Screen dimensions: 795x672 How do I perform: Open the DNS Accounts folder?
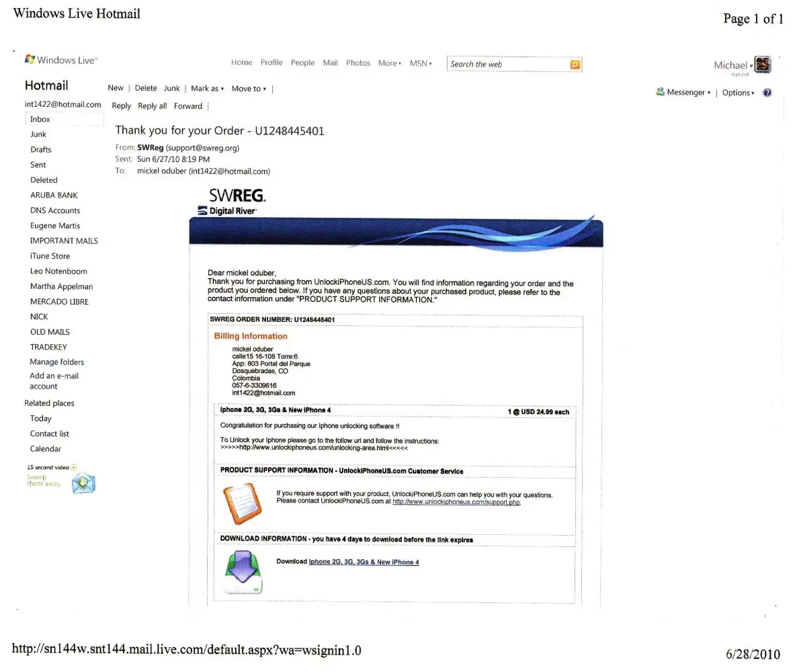pos(54,210)
